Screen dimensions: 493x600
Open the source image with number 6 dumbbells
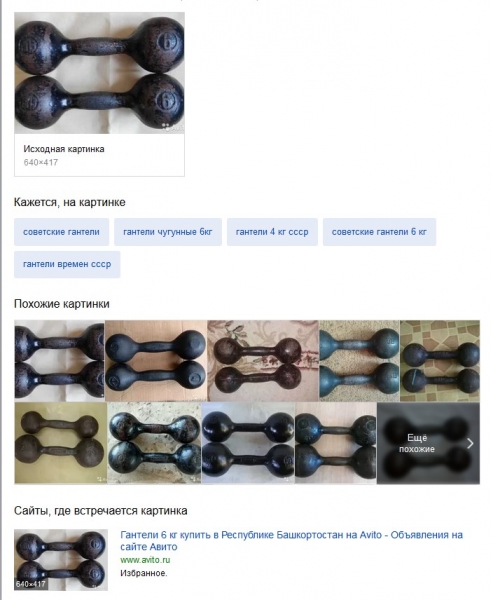pos(100,73)
